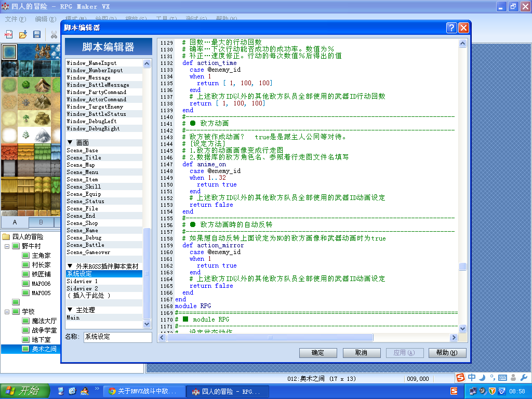This screenshot has width=532, height=399.
Task: Click the 开始 Start button
Action: [x=25, y=391]
